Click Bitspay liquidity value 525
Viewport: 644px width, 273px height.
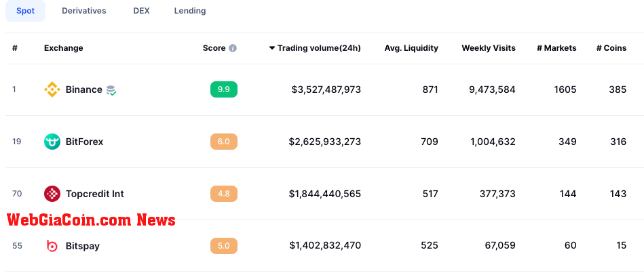[x=430, y=245]
